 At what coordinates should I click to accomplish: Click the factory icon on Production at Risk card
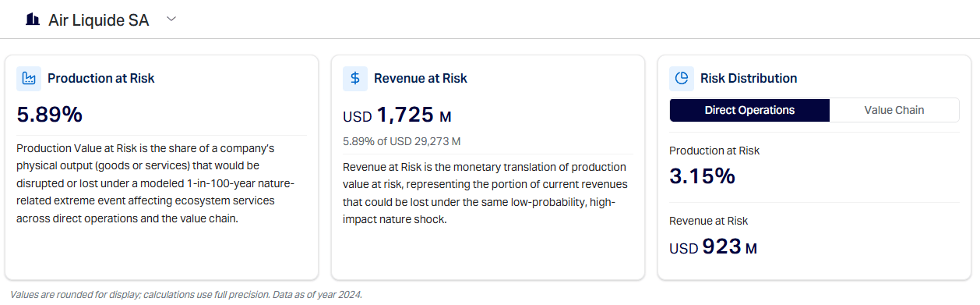tap(29, 78)
